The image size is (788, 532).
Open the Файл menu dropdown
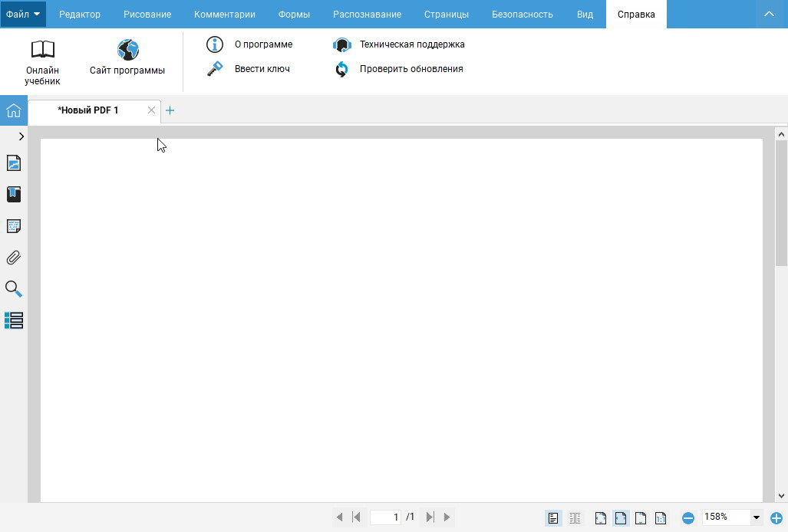23,14
